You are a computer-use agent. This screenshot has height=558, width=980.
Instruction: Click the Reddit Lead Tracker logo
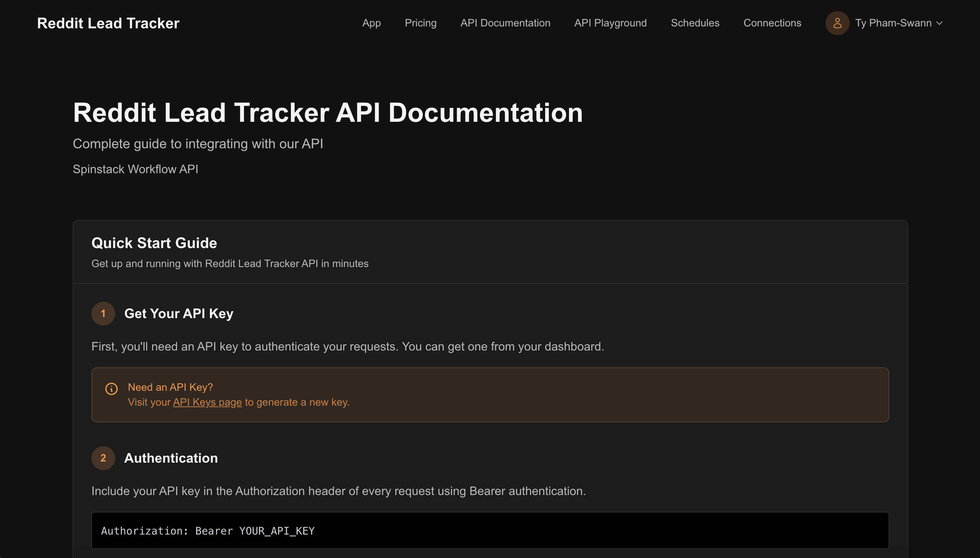tap(108, 23)
